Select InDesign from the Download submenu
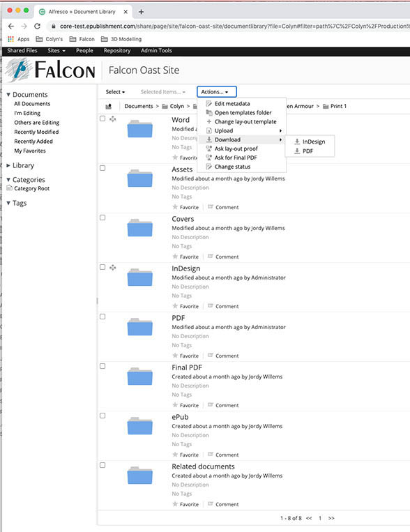Viewport: 410px width, 532px height. click(x=314, y=142)
